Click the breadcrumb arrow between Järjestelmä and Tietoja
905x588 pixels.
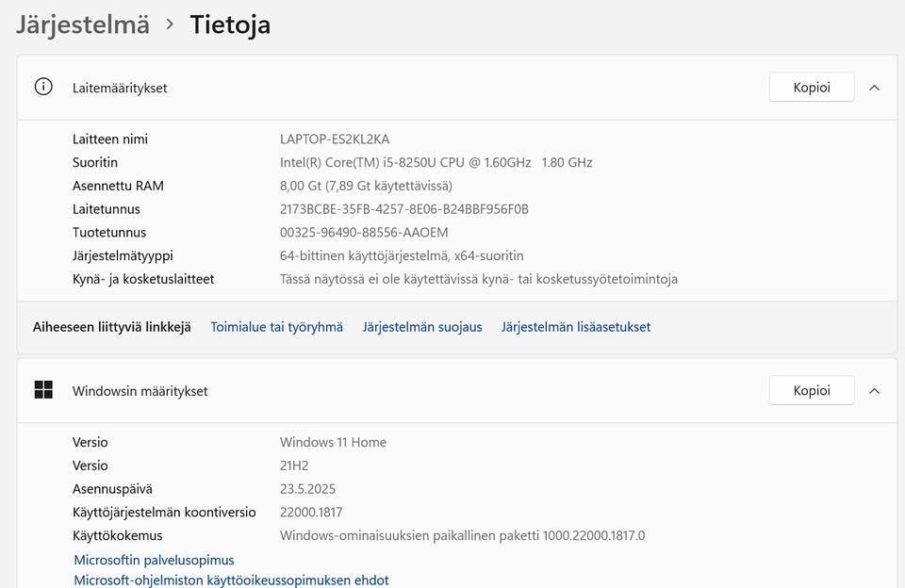170,24
